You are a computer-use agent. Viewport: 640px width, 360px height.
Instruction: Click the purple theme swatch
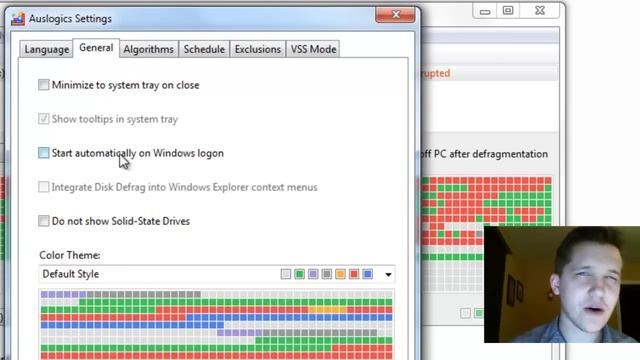click(x=313, y=274)
